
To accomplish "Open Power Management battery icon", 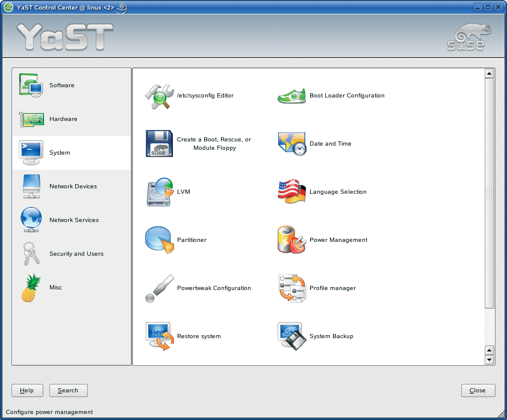I will click(291, 239).
